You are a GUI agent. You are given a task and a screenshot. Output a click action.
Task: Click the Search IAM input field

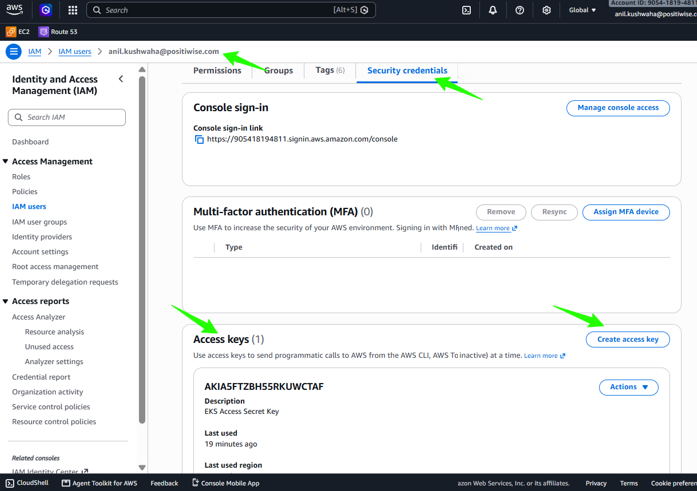(x=67, y=117)
